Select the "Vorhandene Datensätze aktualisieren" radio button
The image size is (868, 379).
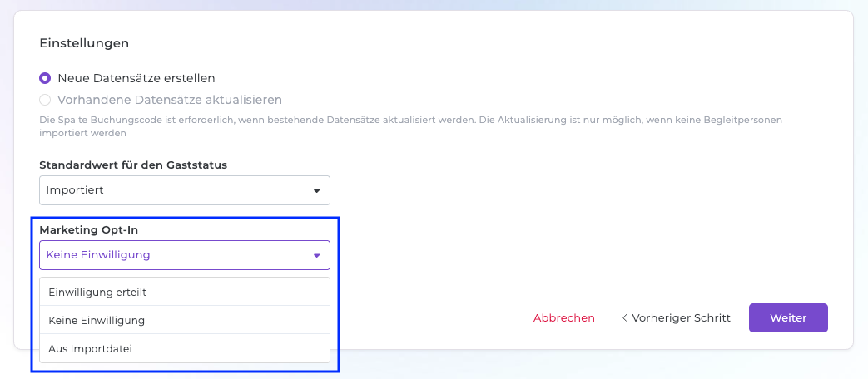[45, 100]
